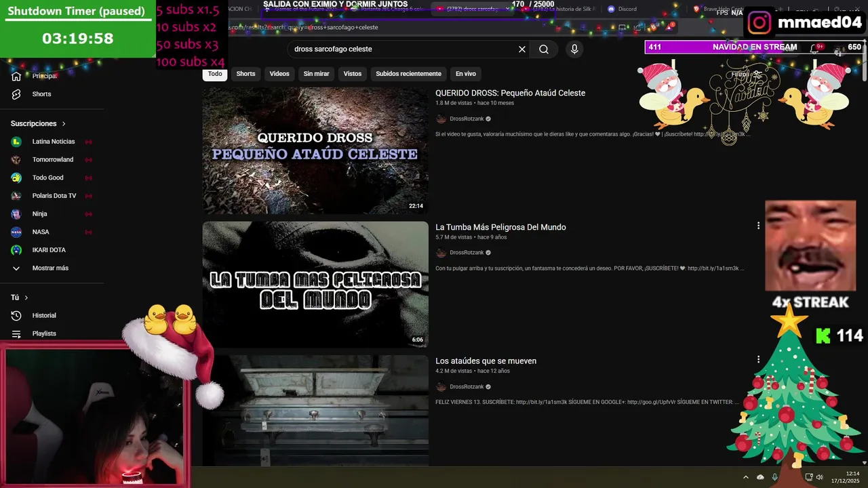The height and width of the screenshot is (488, 868).
Task: Open the options menu for Los ataúdes que se mueven
Action: pos(758,359)
